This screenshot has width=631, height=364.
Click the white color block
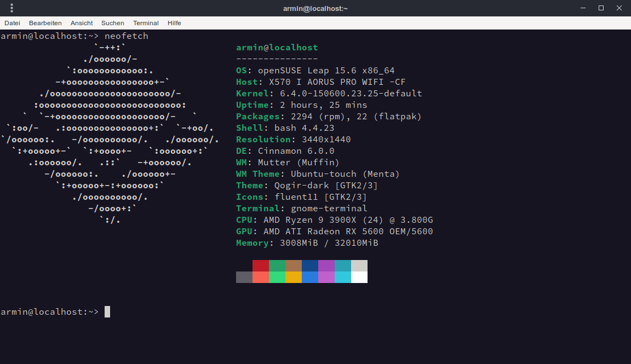point(359,277)
